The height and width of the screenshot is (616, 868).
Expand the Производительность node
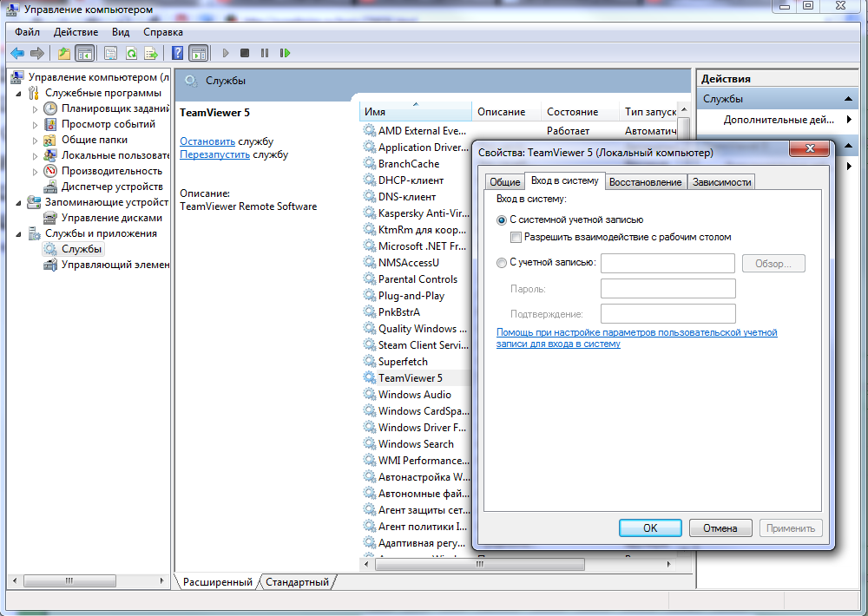point(35,172)
